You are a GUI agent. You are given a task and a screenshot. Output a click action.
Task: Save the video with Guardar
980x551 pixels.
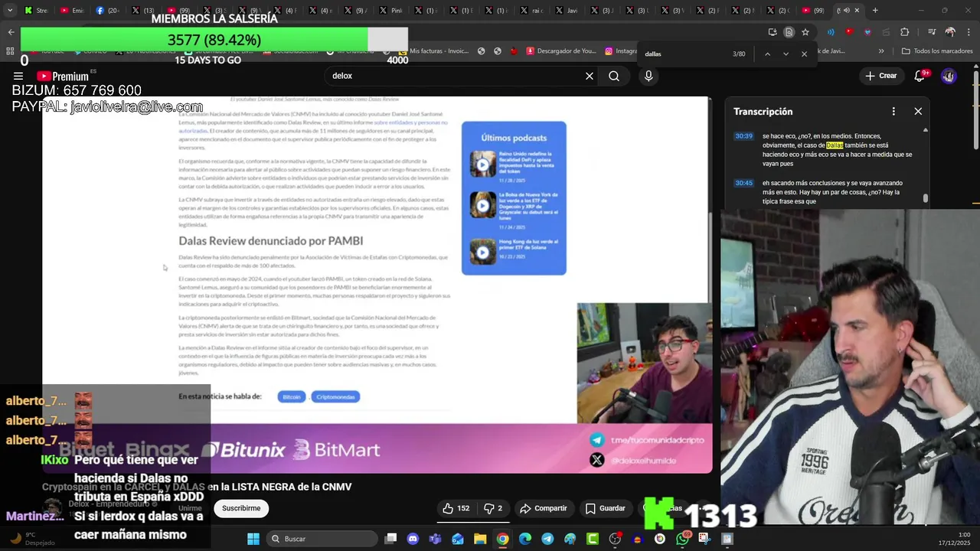[x=606, y=508]
